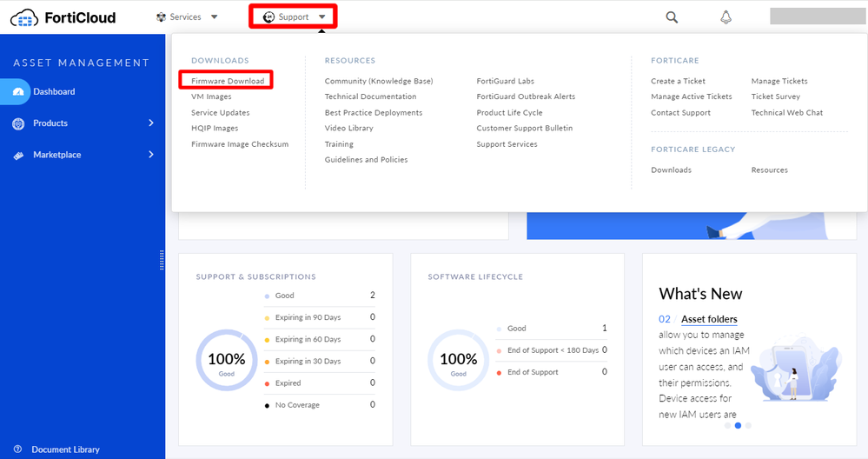Select the middle carousel dot
This screenshot has height=459, width=868.
(x=738, y=426)
